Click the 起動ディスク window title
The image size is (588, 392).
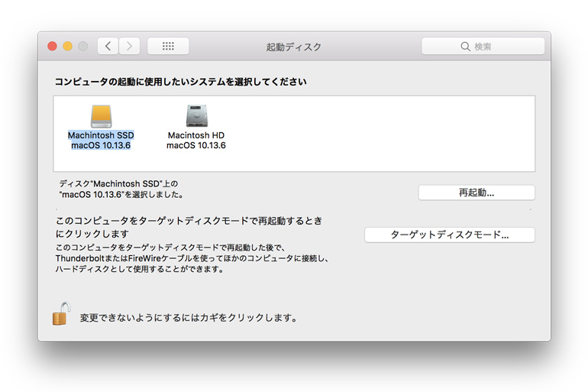coord(294,47)
